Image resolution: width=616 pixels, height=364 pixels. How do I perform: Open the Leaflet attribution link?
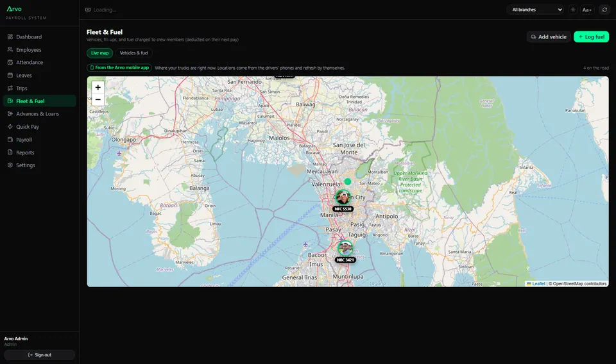(x=538, y=284)
